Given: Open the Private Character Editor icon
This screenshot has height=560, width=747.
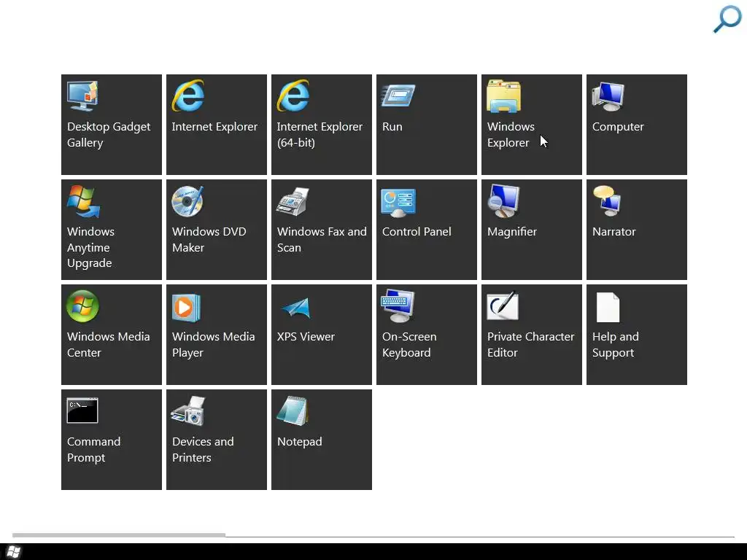Looking at the screenshot, I should 503,306.
